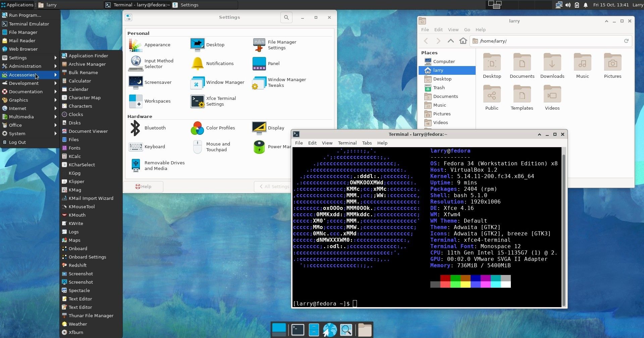Open the Tabs menu in the Terminal

pos(367,143)
